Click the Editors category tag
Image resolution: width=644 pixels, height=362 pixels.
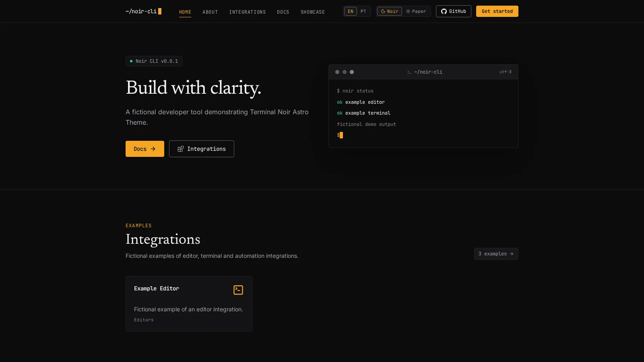tap(144, 320)
